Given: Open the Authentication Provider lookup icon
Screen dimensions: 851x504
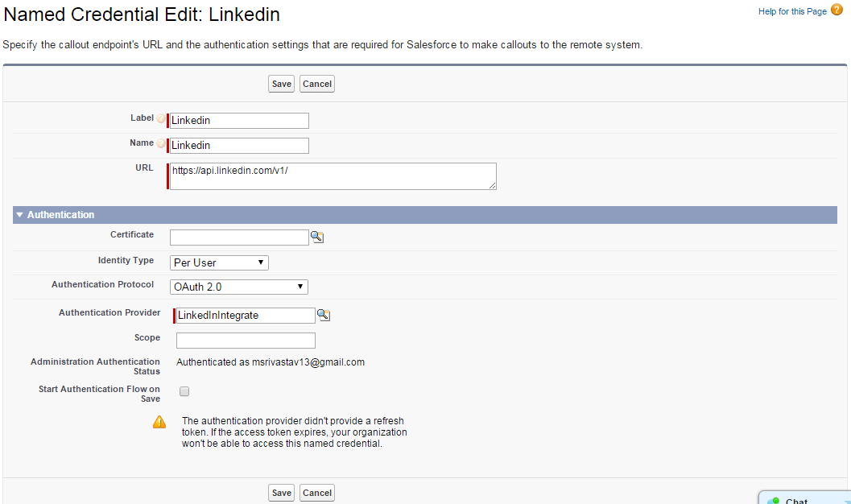Looking at the screenshot, I should (x=324, y=315).
